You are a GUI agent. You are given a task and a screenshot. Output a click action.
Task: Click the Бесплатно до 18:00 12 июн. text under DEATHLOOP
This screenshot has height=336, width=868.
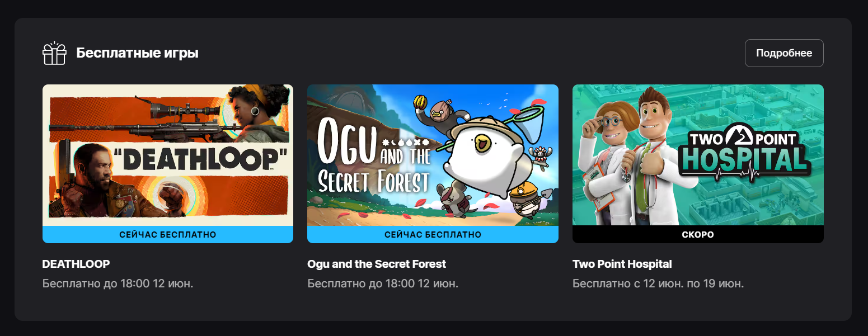(118, 283)
